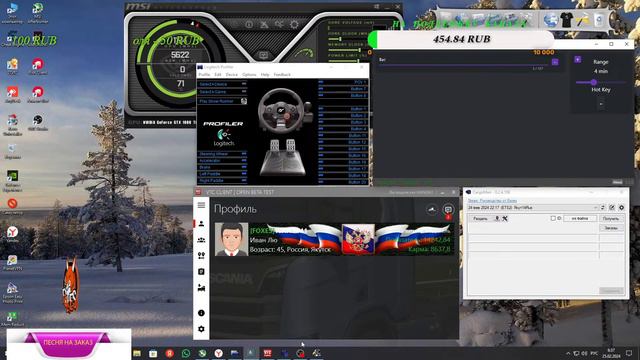The height and width of the screenshot is (360, 640).
Task: Expand the Left Paddle entry
Action: [222, 173]
